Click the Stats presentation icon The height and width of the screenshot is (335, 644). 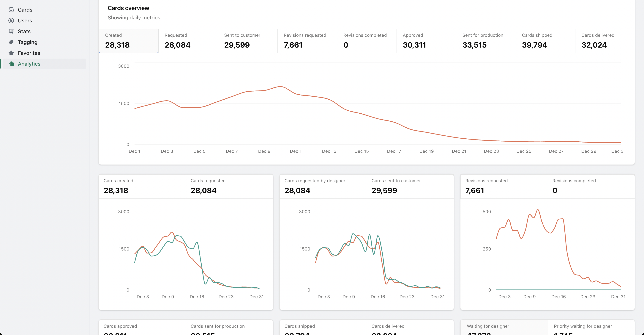tap(11, 31)
